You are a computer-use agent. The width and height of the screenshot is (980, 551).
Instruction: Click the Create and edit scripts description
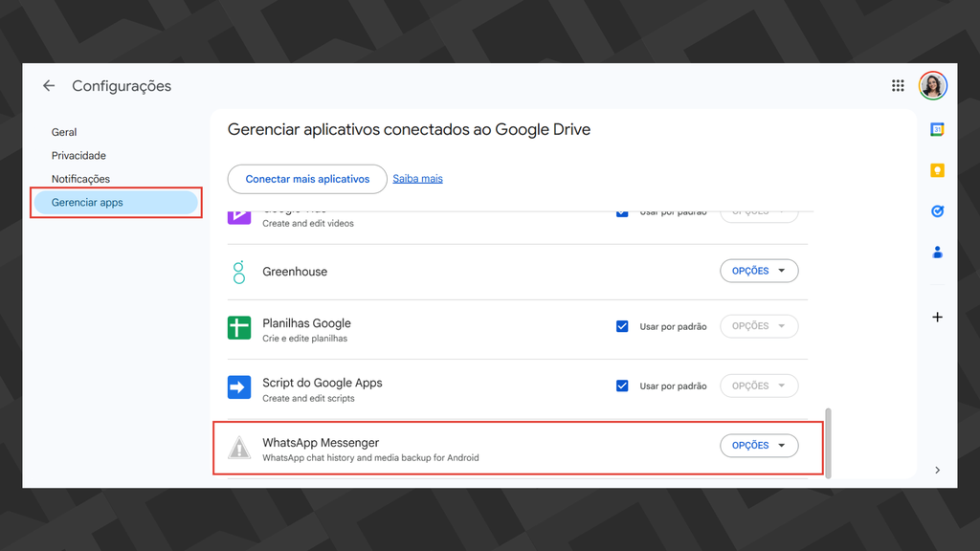(308, 399)
